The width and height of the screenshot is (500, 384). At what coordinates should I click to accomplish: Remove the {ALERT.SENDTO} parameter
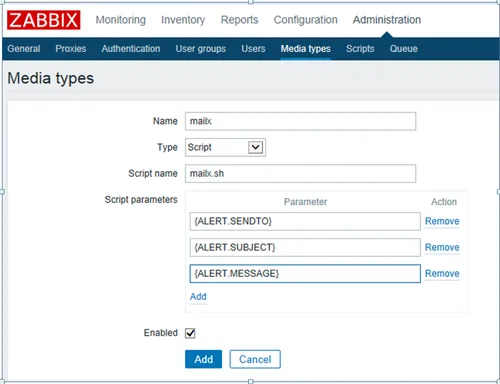(442, 221)
